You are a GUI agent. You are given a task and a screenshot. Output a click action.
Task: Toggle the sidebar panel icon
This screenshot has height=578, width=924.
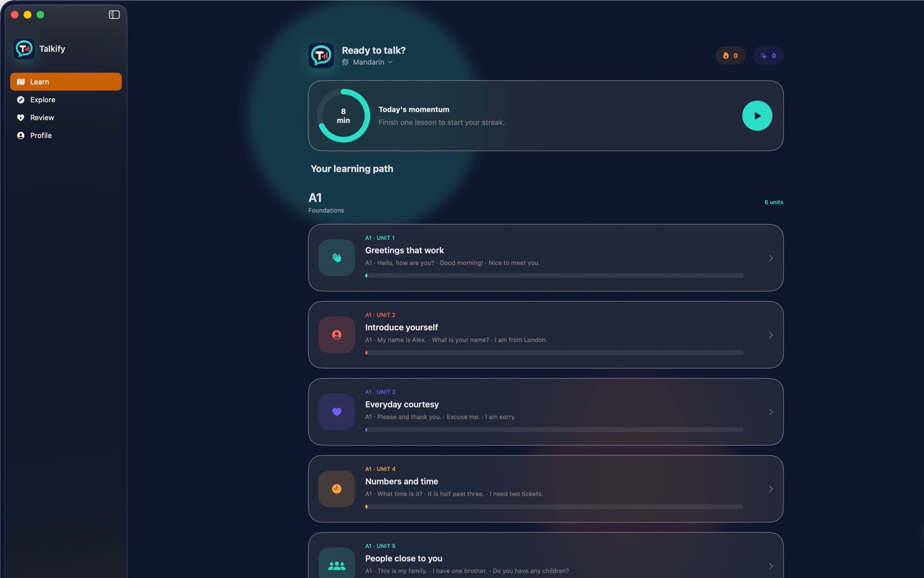114,14
